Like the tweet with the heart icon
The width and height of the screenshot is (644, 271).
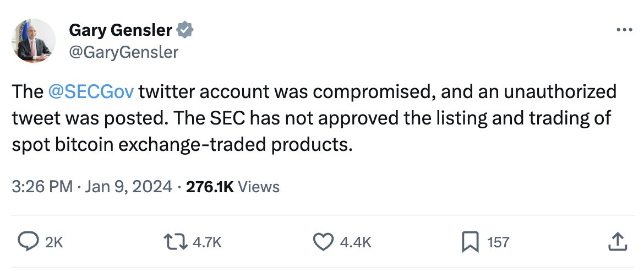click(323, 242)
